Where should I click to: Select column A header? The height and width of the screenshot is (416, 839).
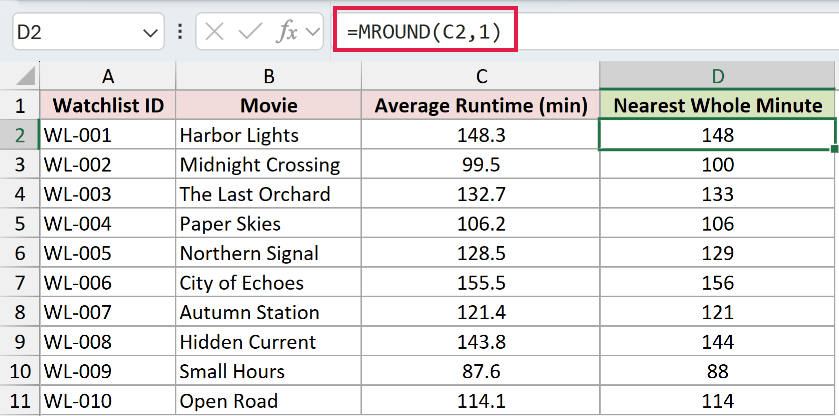(108, 77)
